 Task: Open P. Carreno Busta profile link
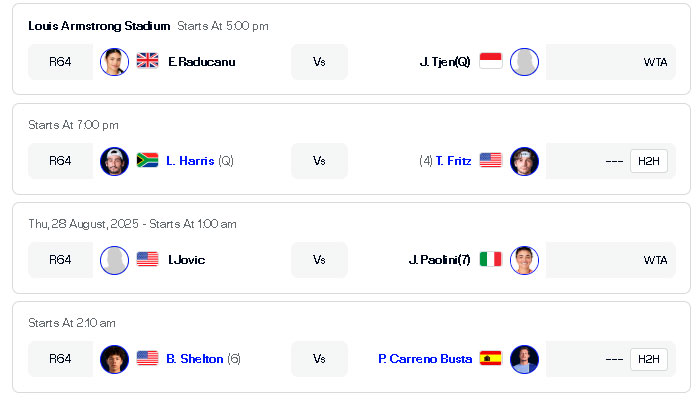tap(425, 359)
